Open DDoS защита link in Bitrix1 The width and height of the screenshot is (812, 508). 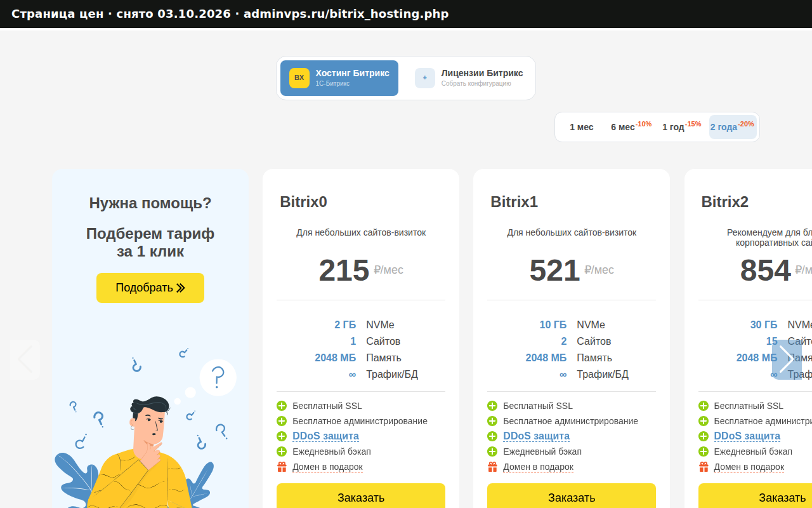click(x=536, y=436)
